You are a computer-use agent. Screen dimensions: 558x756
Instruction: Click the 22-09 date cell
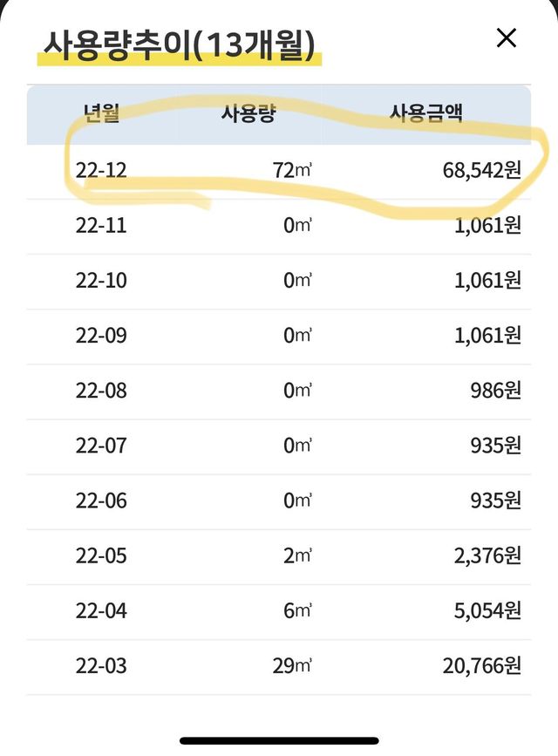click(101, 336)
